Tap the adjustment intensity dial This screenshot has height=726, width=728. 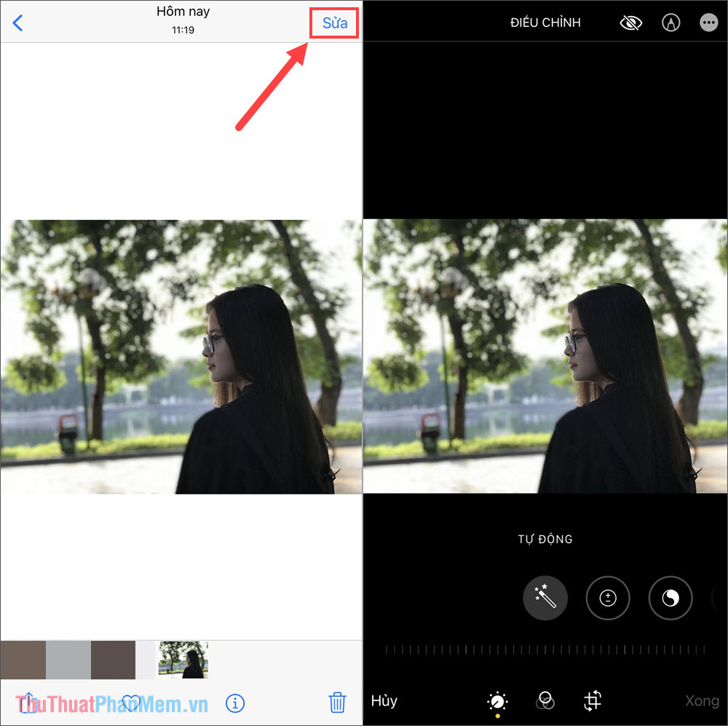coord(545,650)
